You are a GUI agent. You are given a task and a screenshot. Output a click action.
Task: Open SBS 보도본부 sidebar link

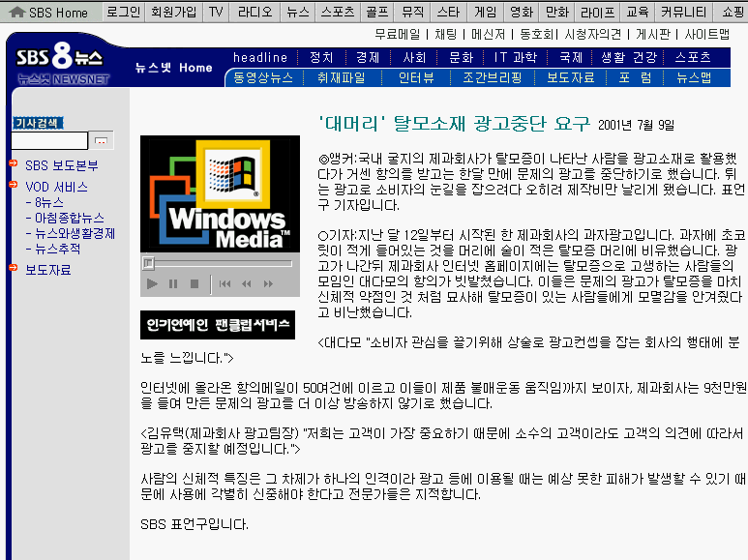(x=62, y=165)
